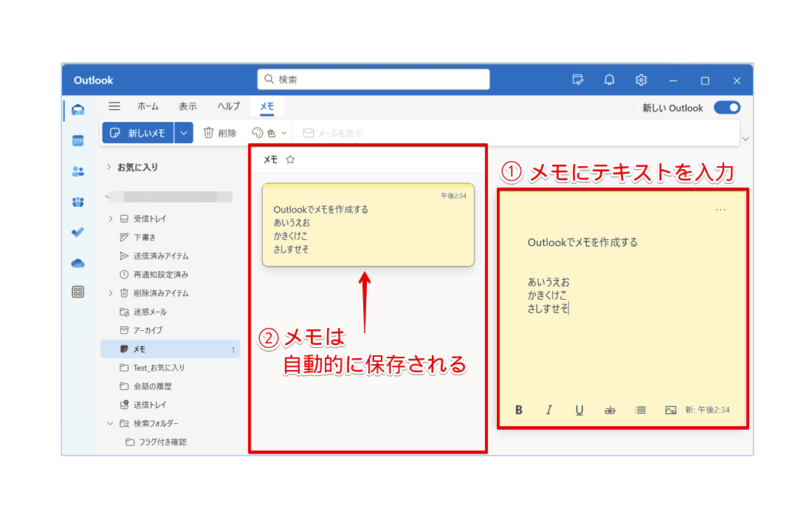The image size is (812, 517).
Task: Apply underline formatting in the note
Action: pos(579,410)
